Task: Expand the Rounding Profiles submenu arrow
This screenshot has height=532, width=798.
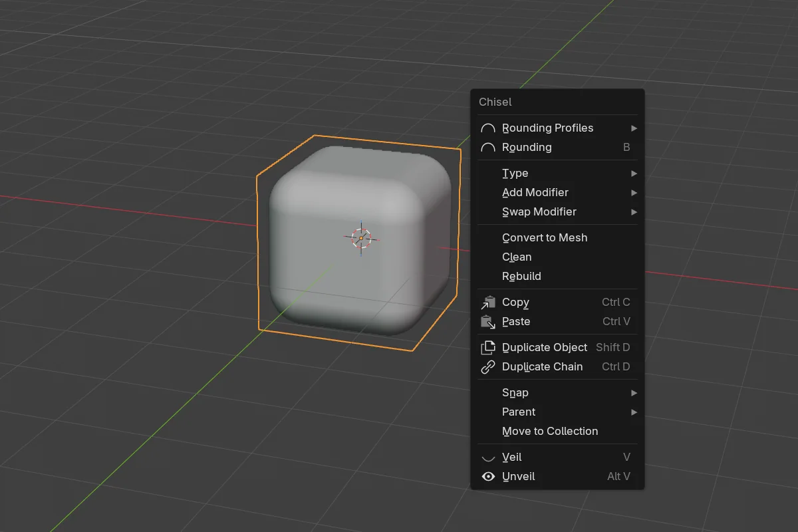Action: (634, 128)
